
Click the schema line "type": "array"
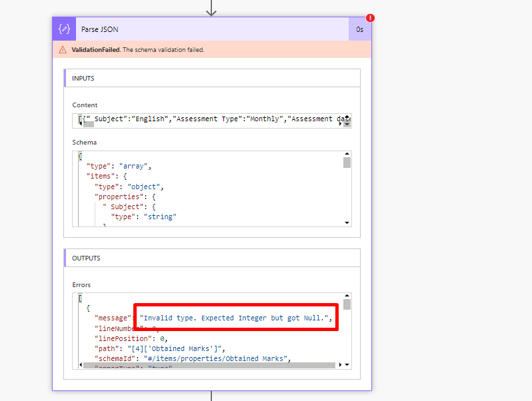pyautogui.click(x=119, y=165)
